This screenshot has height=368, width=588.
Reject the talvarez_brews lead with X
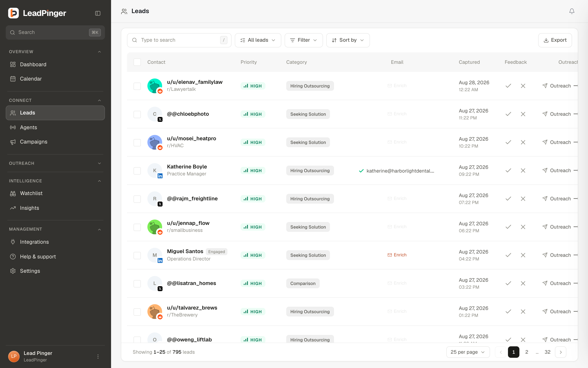523,312
